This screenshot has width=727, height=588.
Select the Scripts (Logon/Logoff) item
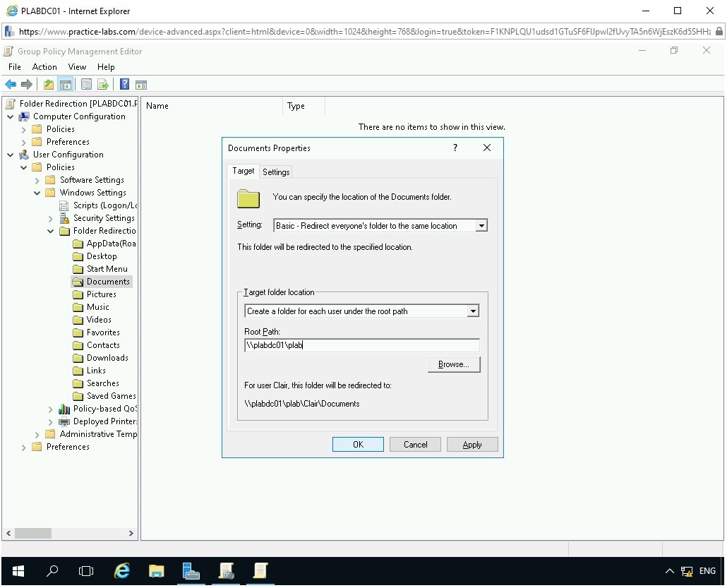point(98,205)
